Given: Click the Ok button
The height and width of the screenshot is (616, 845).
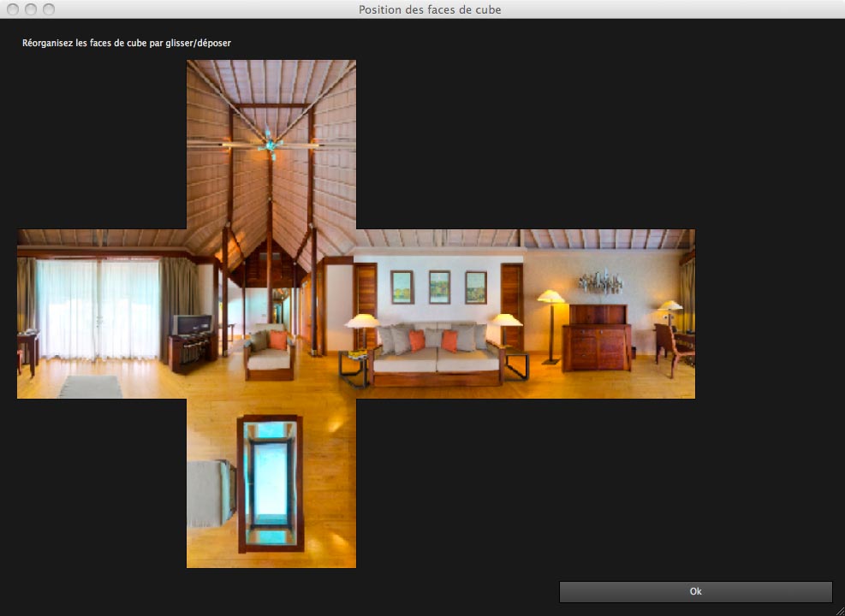Looking at the screenshot, I should click(695, 591).
